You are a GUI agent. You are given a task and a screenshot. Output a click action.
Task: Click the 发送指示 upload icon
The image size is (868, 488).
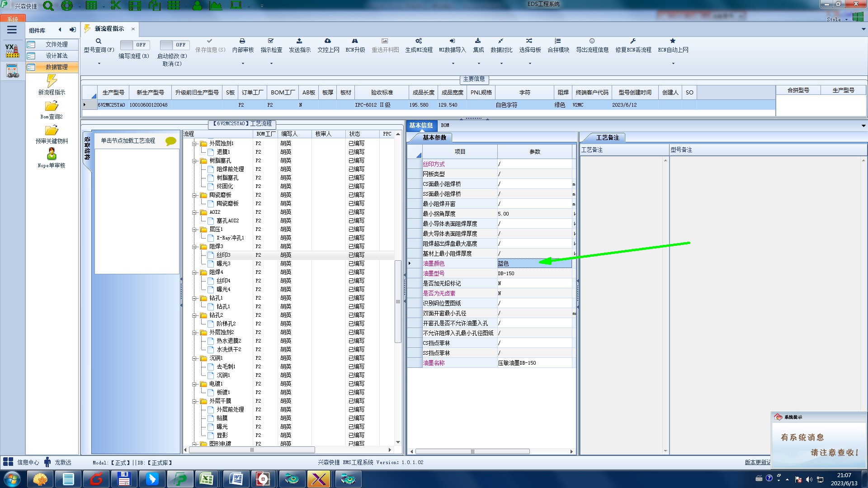pos(299,41)
